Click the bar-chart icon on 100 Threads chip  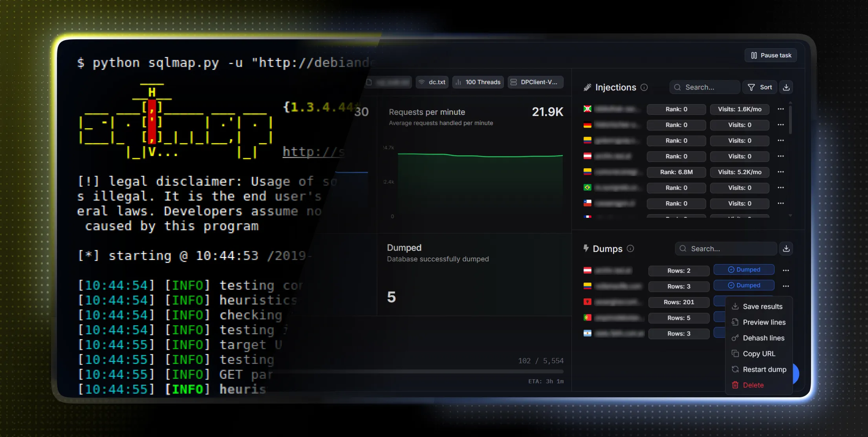pos(458,82)
